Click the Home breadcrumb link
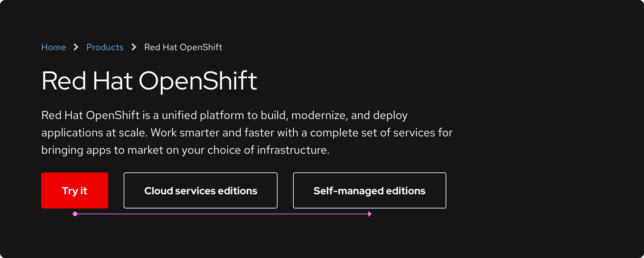This screenshot has height=258, width=644. pos(53,47)
